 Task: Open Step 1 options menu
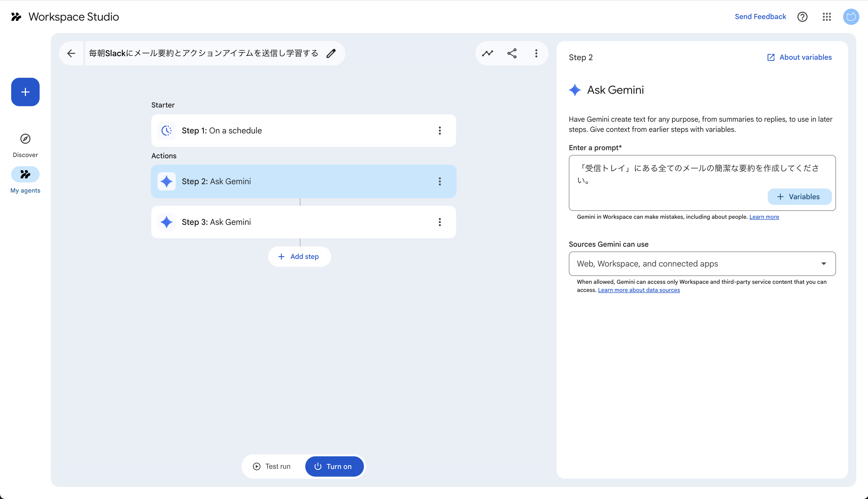tap(440, 131)
